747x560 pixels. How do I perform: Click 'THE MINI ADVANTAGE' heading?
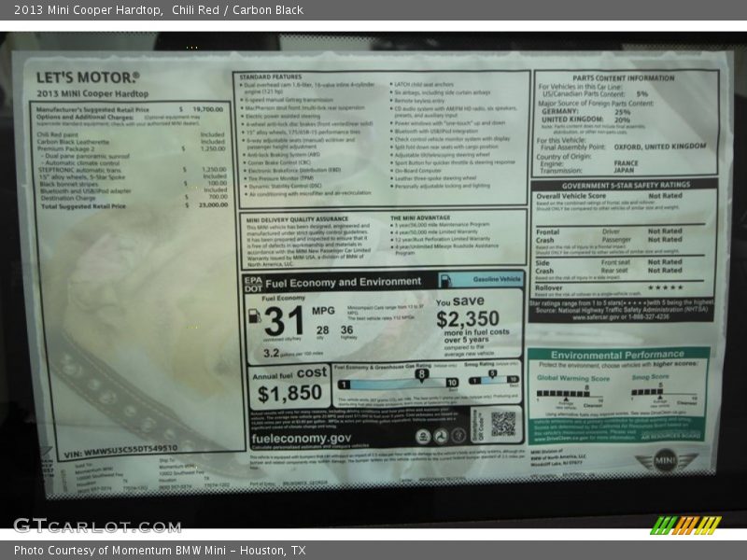coord(420,217)
